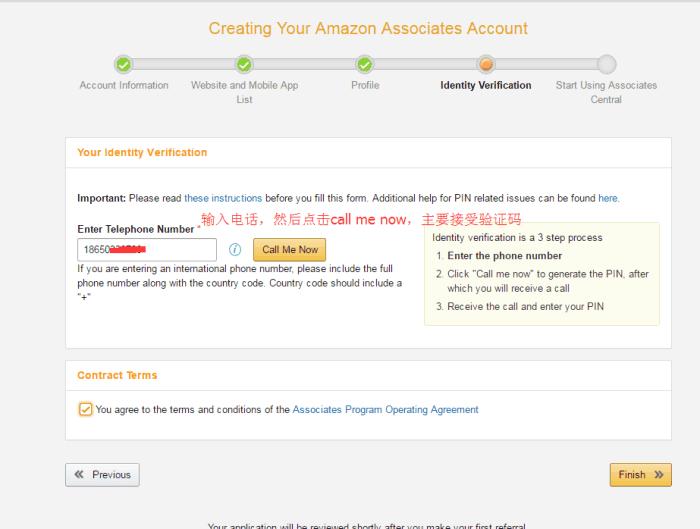Focus the telephone number input field
The width and height of the screenshot is (700, 529).
point(147,250)
